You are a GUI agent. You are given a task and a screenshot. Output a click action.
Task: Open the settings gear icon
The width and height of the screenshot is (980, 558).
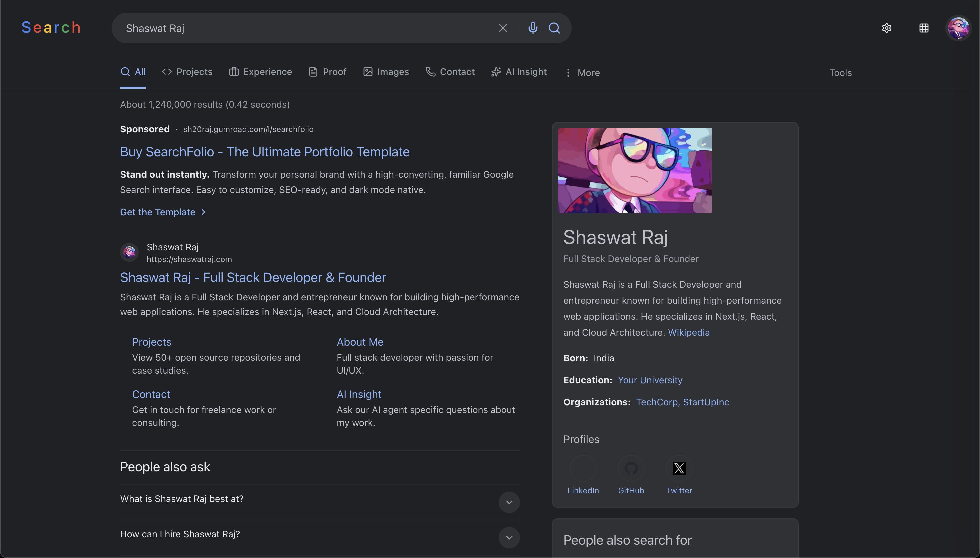coord(887,28)
